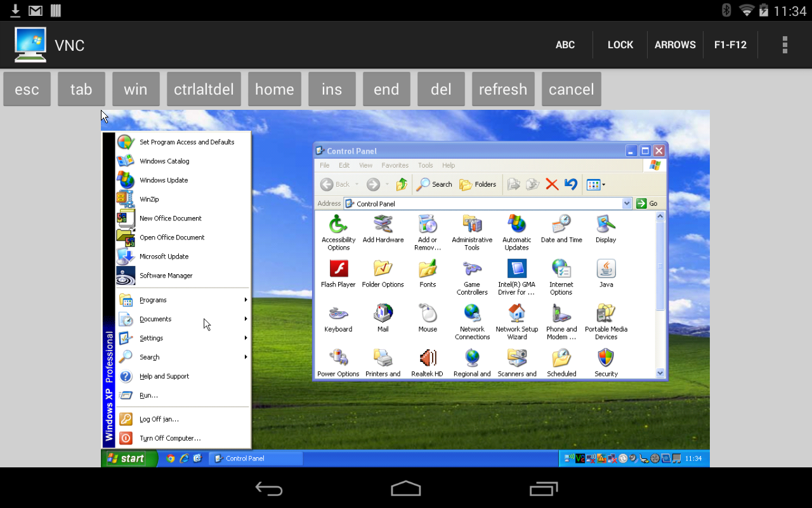
Task: Open the Date and Time applet
Action: pyautogui.click(x=561, y=225)
